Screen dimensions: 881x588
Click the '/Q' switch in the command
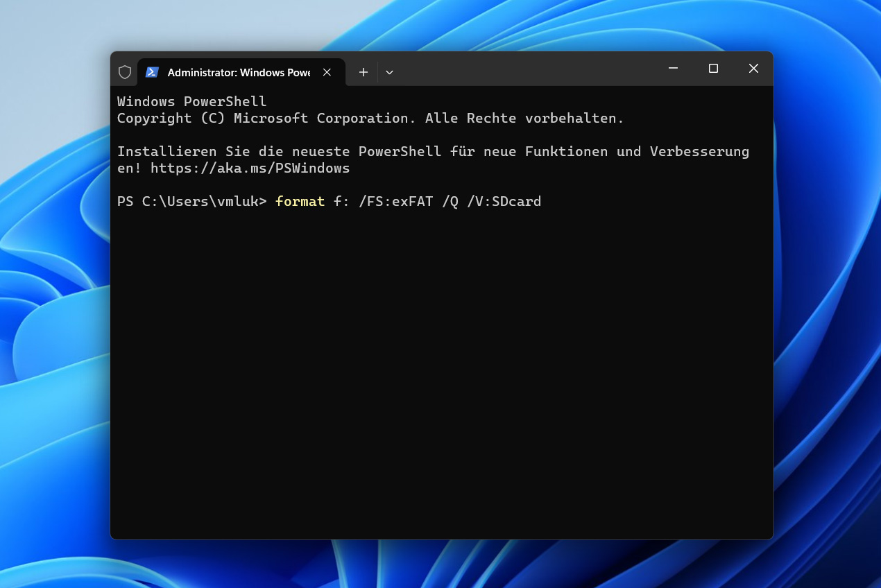point(450,201)
